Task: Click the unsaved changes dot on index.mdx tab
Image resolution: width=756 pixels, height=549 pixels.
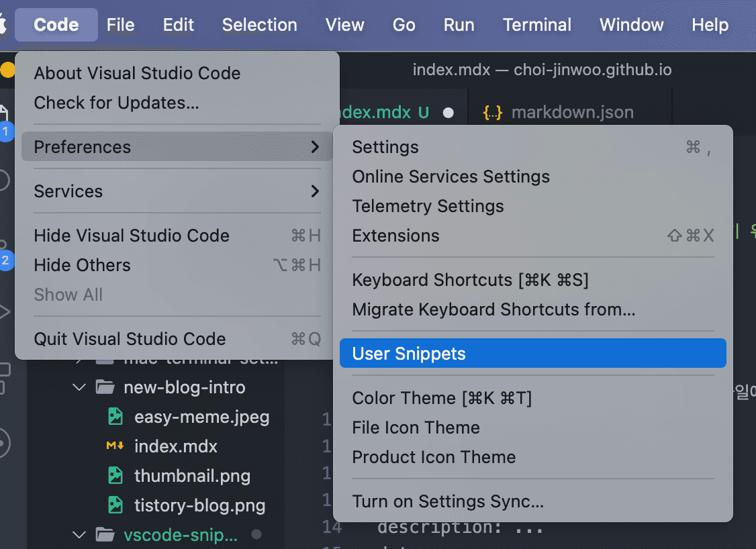Action: [x=448, y=113]
